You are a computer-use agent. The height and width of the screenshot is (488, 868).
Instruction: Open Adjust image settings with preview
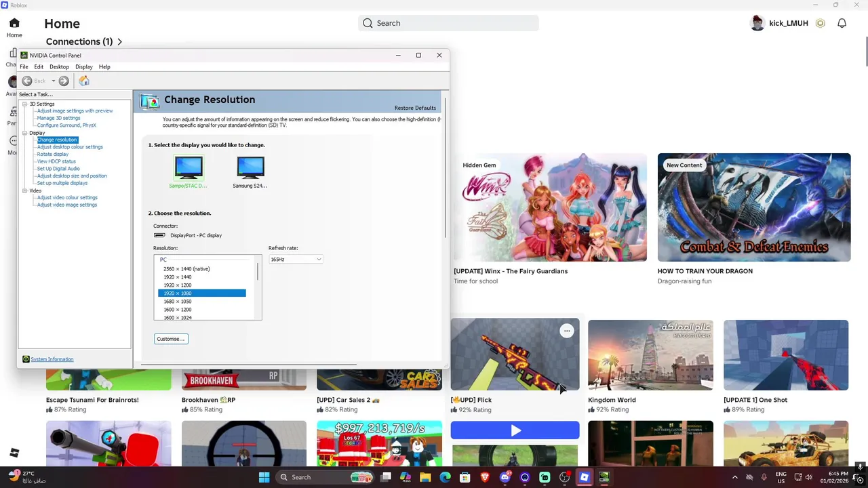click(x=75, y=111)
